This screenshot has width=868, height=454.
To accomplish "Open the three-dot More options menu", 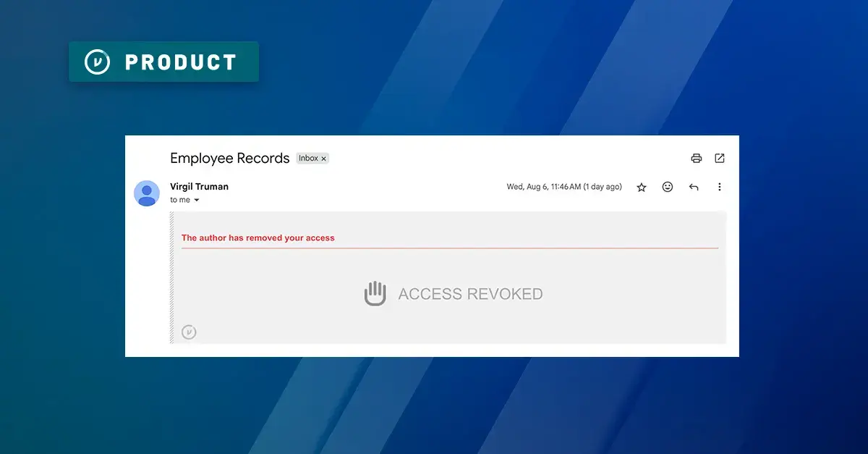I will pos(719,187).
